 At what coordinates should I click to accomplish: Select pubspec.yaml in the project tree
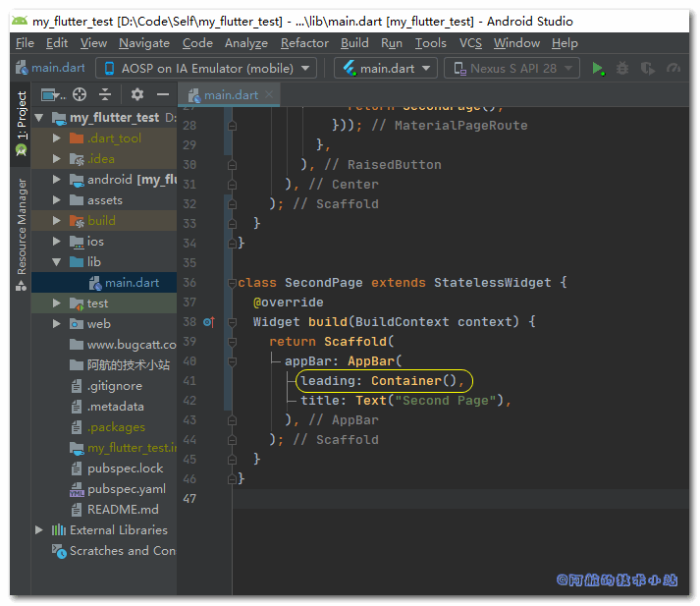click(x=126, y=489)
